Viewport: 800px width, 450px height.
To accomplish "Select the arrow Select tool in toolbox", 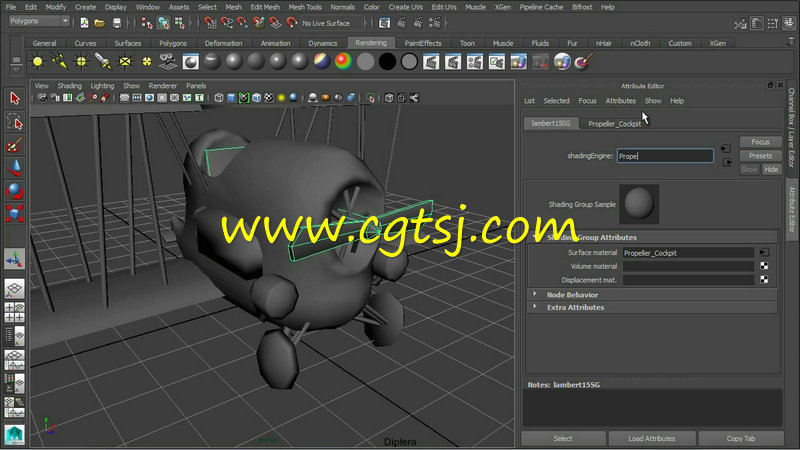I will pos(14,98).
